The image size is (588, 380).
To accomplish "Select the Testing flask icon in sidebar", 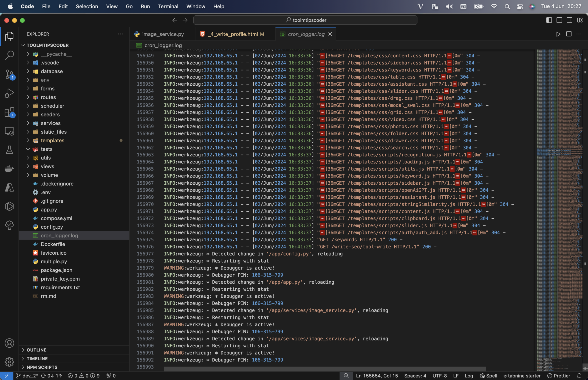I will pyautogui.click(x=9, y=150).
